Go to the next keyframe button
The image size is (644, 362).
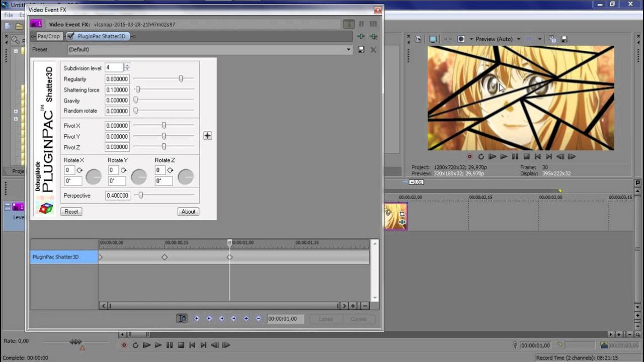(221, 318)
